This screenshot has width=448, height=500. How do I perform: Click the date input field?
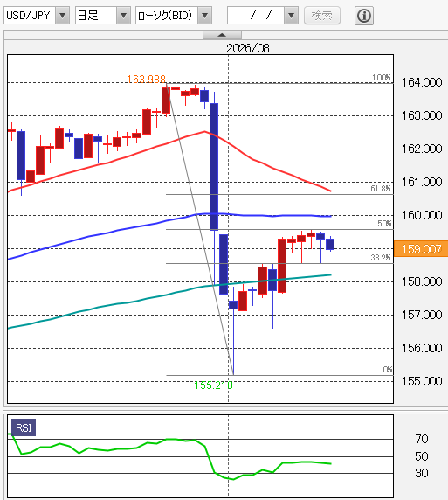coord(256,16)
